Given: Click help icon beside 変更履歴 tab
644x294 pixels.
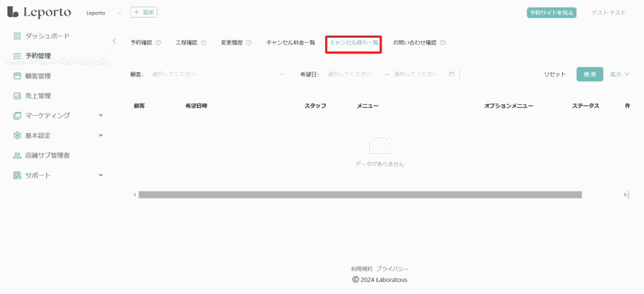Looking at the screenshot, I should click(248, 43).
